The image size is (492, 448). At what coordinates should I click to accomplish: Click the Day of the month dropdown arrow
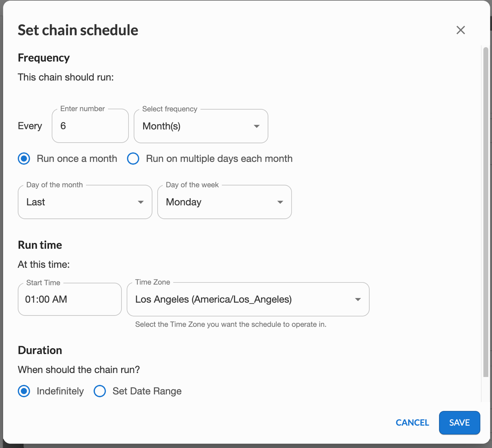tap(140, 202)
